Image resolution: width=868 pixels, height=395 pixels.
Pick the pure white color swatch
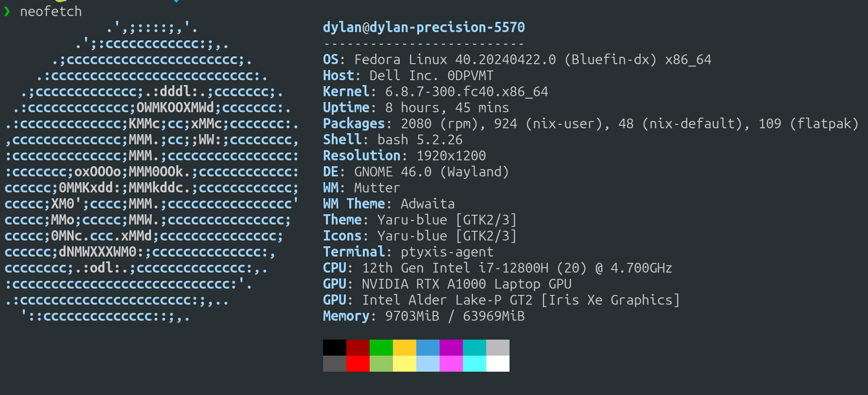[x=498, y=363]
